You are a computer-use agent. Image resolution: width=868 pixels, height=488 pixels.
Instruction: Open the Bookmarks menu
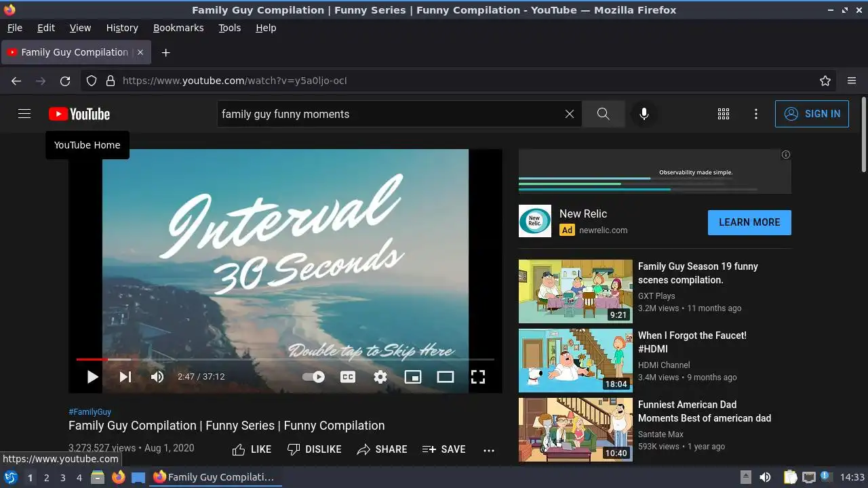point(178,28)
